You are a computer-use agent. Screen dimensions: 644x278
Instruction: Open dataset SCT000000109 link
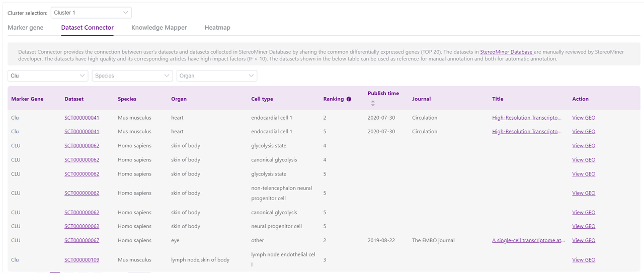82,260
